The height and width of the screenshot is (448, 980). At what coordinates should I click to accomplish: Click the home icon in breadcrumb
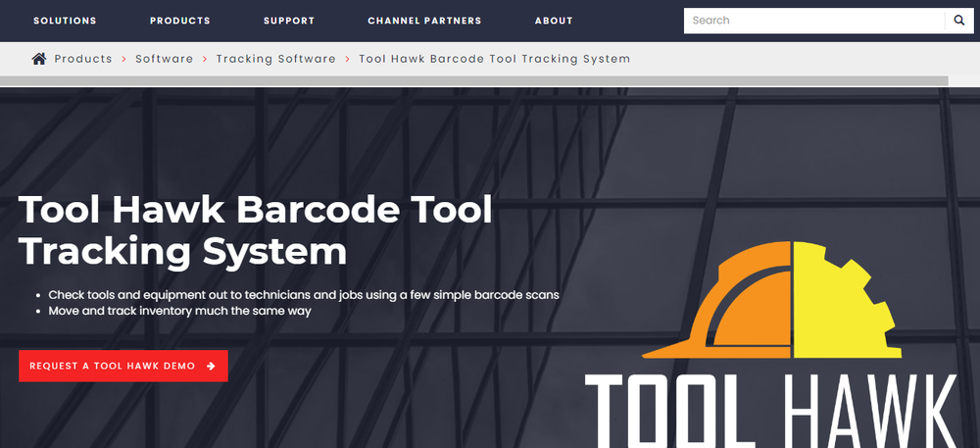[x=39, y=59]
